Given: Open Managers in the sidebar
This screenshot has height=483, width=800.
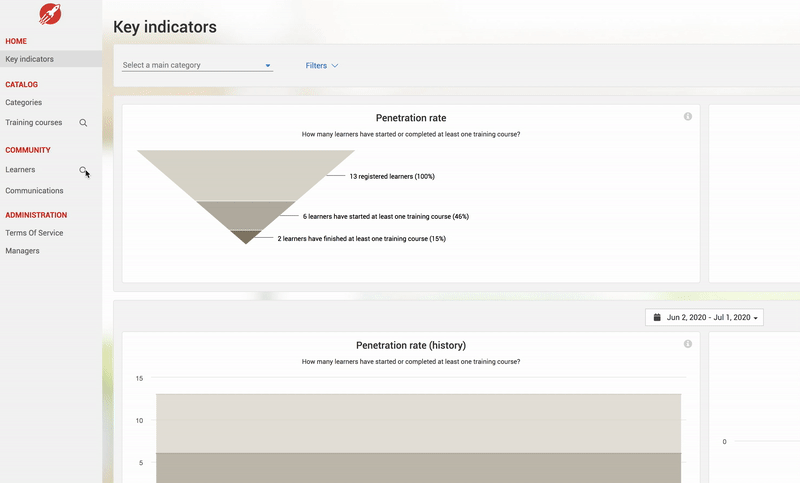Looking at the screenshot, I should coord(22,251).
